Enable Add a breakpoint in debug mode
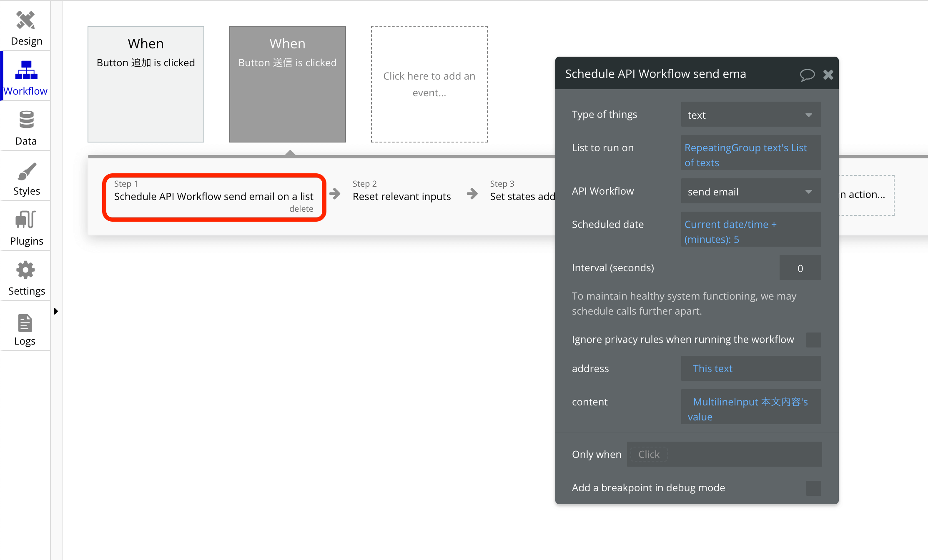The image size is (928, 560). click(813, 487)
